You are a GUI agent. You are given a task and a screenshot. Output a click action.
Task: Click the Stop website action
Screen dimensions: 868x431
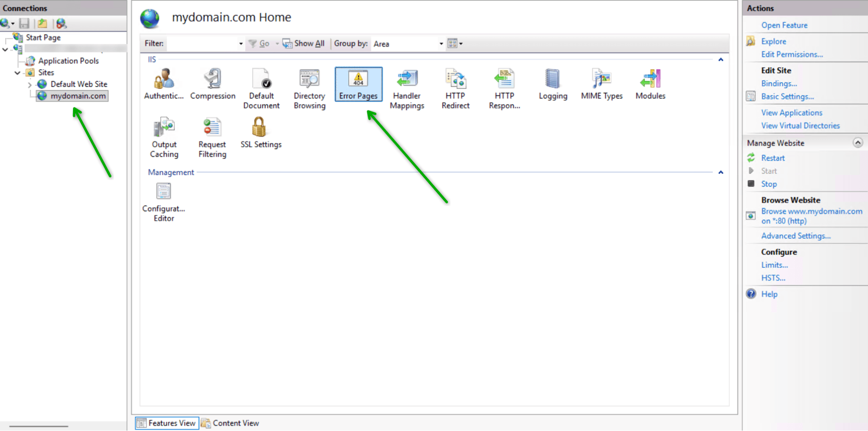(x=769, y=184)
